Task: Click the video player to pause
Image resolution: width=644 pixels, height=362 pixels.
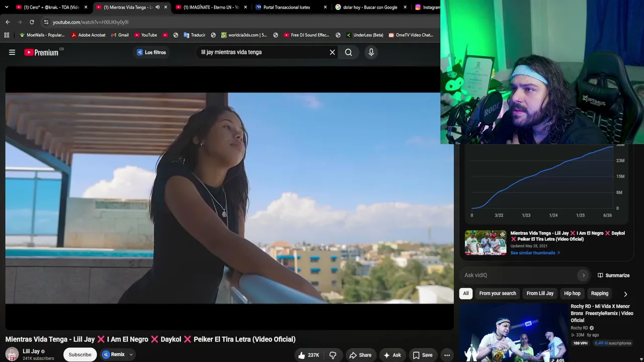Action: pyautogui.click(x=229, y=198)
